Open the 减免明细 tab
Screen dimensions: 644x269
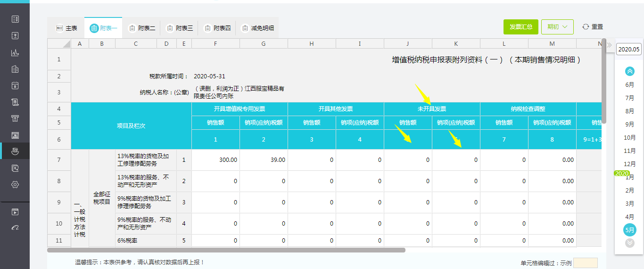tap(257, 28)
